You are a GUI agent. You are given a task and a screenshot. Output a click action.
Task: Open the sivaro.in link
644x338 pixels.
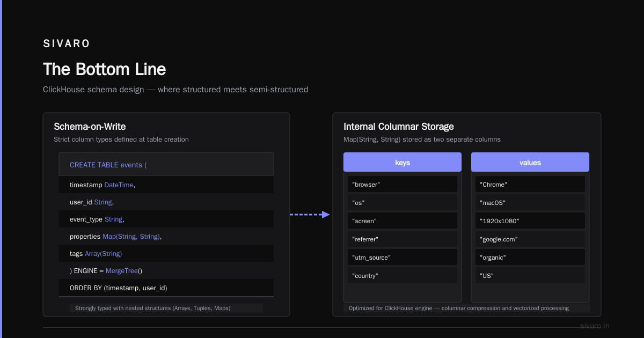coord(595,326)
